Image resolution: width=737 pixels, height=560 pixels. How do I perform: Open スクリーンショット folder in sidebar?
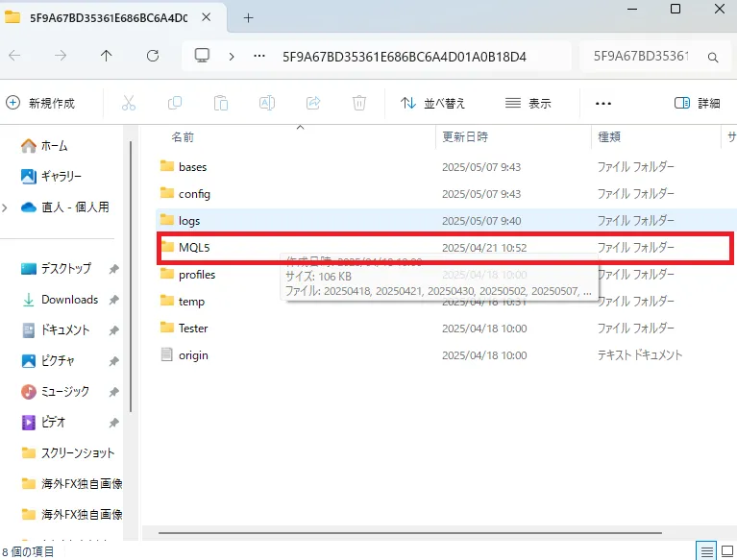pyautogui.click(x=68, y=452)
